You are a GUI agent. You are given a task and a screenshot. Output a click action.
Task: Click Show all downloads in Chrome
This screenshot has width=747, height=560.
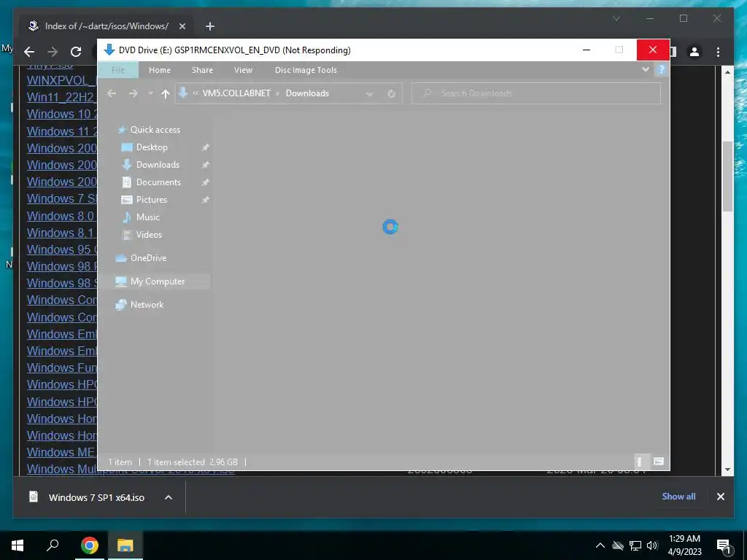[678, 496]
